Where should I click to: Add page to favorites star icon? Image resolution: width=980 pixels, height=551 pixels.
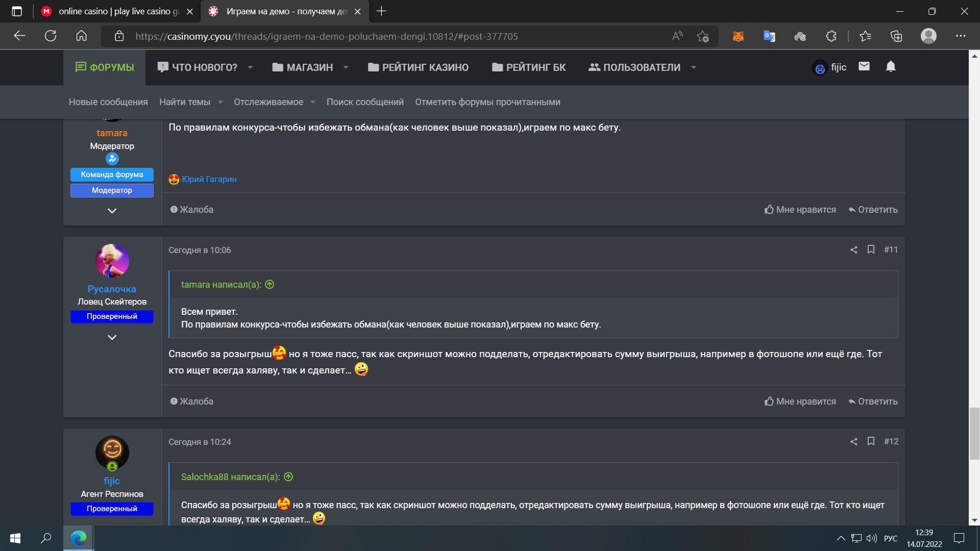703,36
